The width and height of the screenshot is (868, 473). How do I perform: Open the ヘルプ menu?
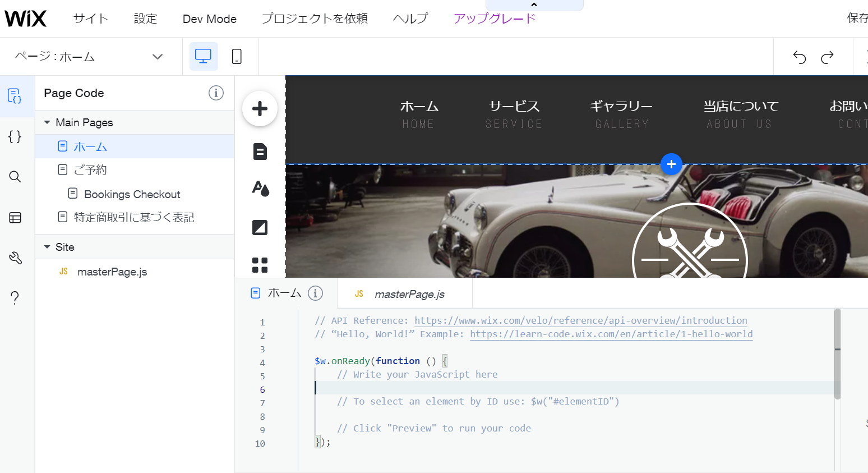410,19
